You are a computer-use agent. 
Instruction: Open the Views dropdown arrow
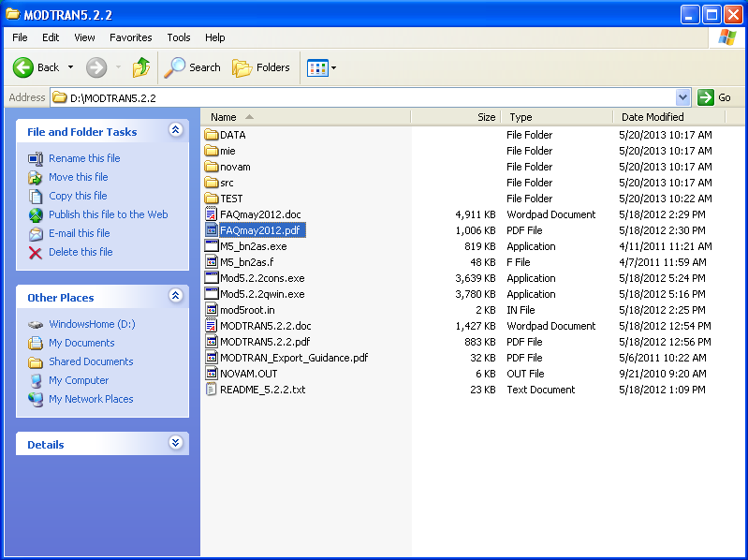point(334,67)
